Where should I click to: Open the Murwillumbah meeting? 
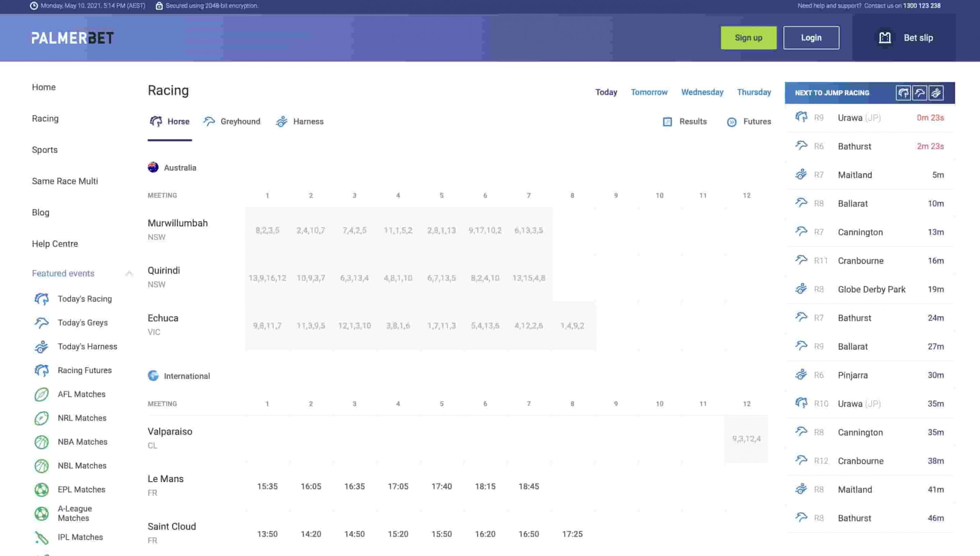[x=178, y=223]
